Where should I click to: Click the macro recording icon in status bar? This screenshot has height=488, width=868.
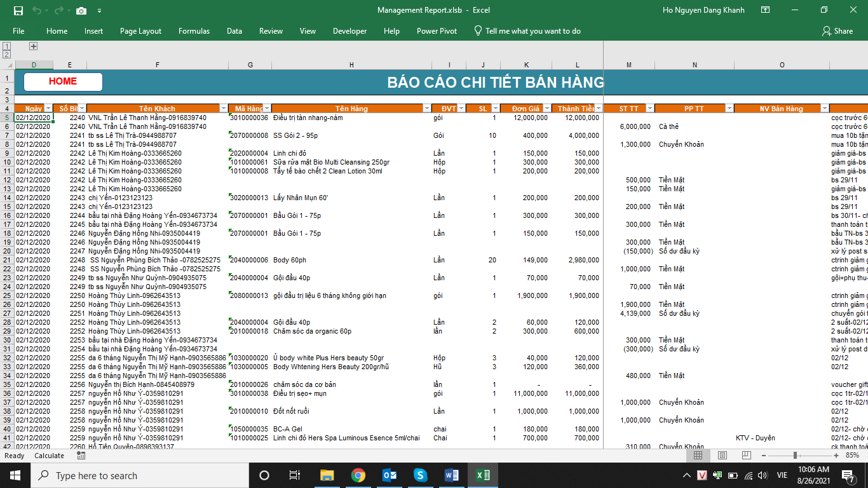pos(81,456)
